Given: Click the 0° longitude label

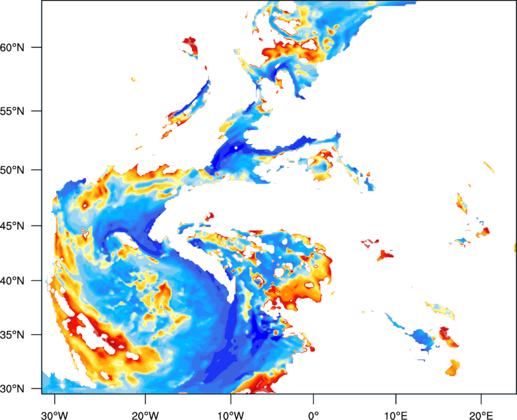Looking at the screenshot, I should 313,415.
